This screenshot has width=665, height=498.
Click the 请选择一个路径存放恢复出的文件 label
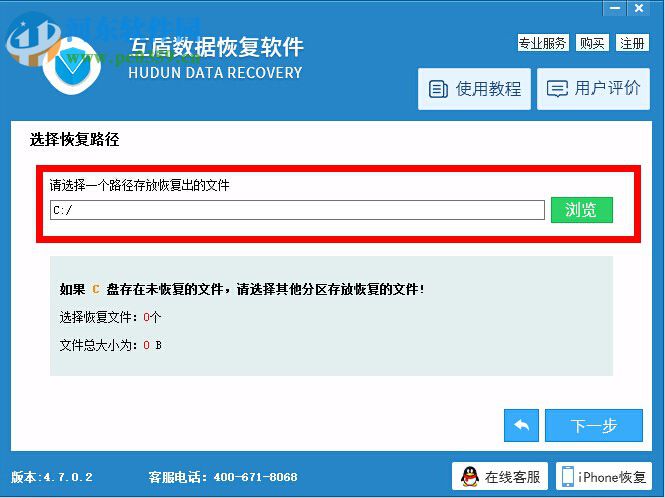coord(140,185)
